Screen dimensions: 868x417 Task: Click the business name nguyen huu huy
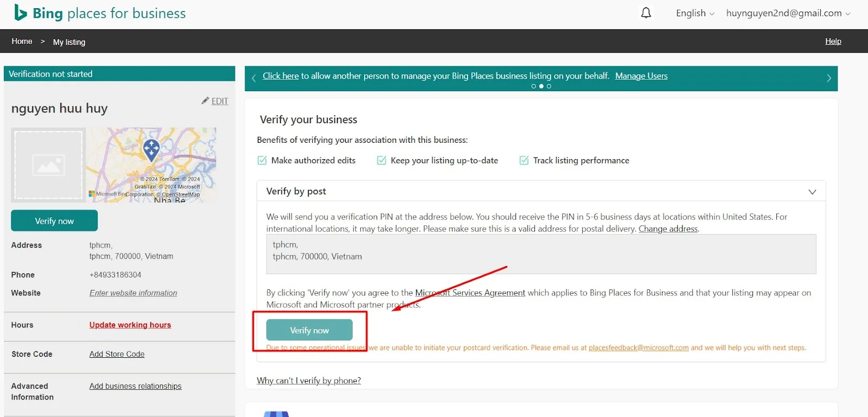click(60, 108)
